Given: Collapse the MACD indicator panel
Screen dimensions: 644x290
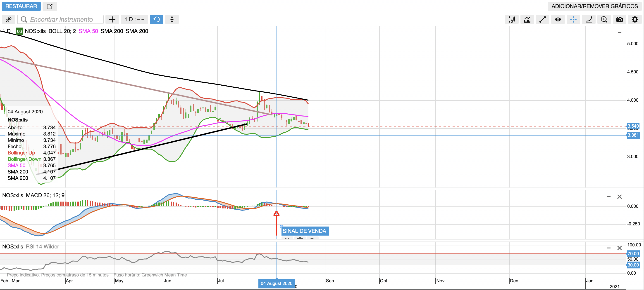Looking at the screenshot, I should pyautogui.click(x=608, y=197).
